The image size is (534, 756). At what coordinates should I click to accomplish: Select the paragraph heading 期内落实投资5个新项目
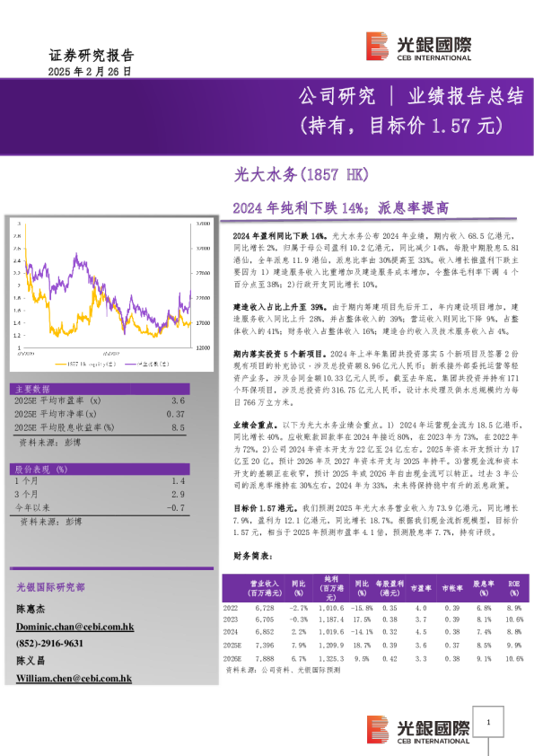point(281,355)
